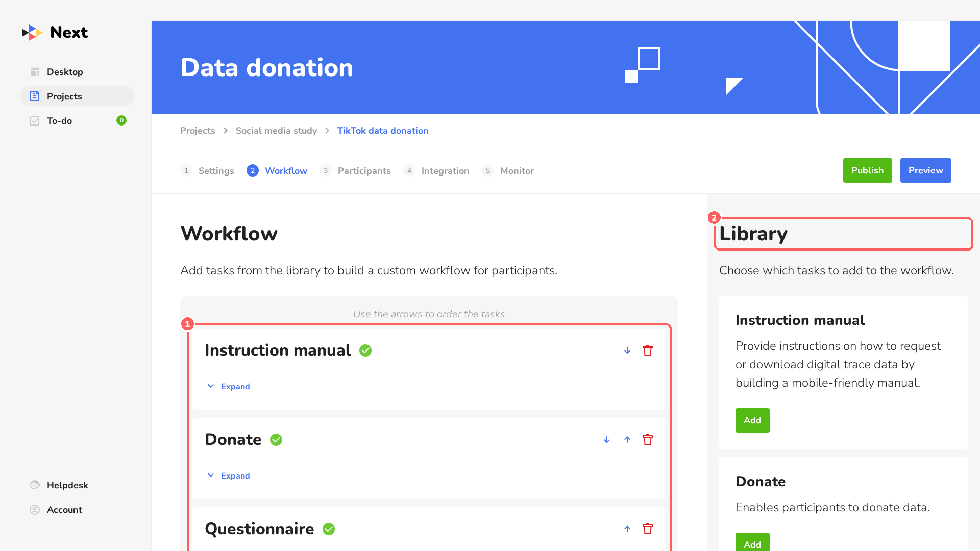This screenshot has height=551, width=980.
Task: Click the Next logo icon
Action: 32,33
